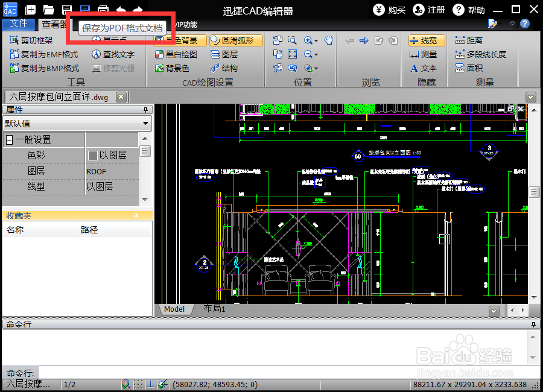The width and height of the screenshot is (543, 392).
Task: Click the 购买 purchase button
Action: [x=389, y=10]
